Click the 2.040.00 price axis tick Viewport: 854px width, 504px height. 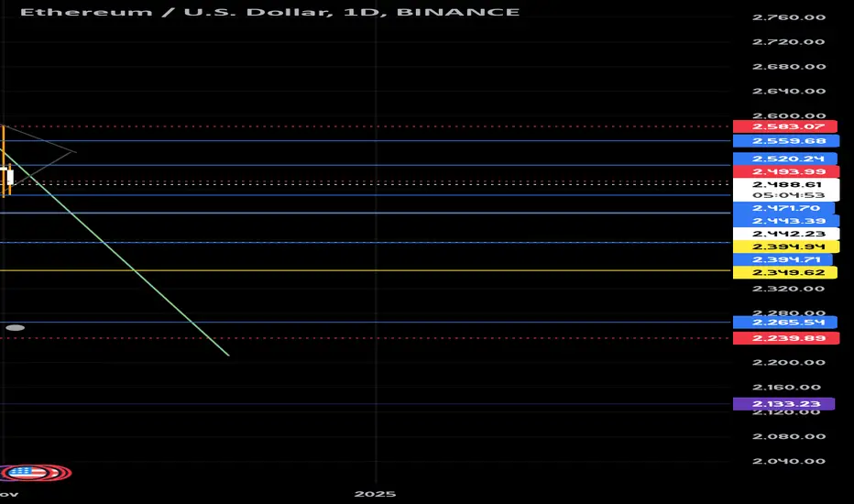[789, 461]
